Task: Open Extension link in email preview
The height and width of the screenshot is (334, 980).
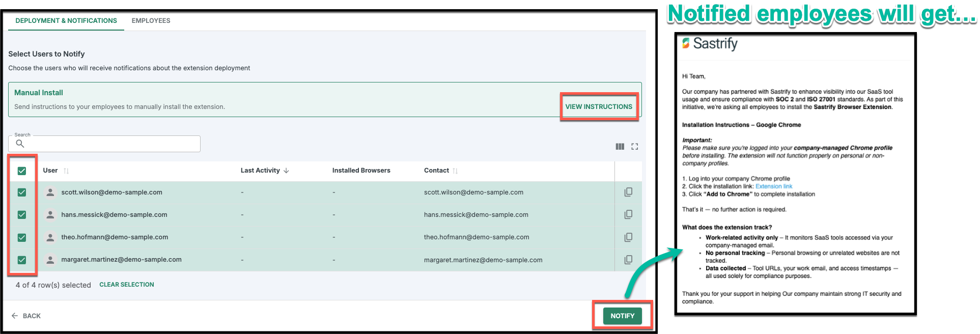Action: (774, 186)
